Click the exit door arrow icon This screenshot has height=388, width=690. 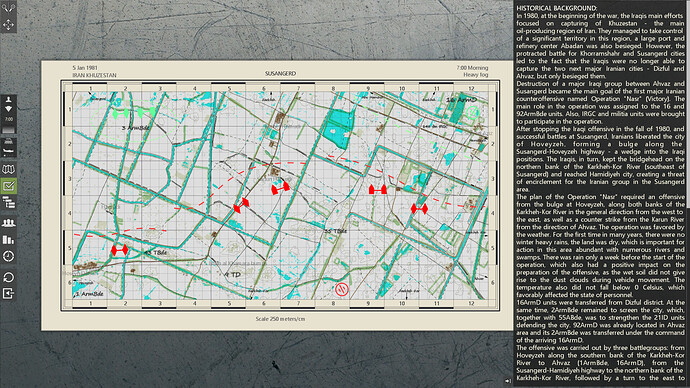point(8,293)
